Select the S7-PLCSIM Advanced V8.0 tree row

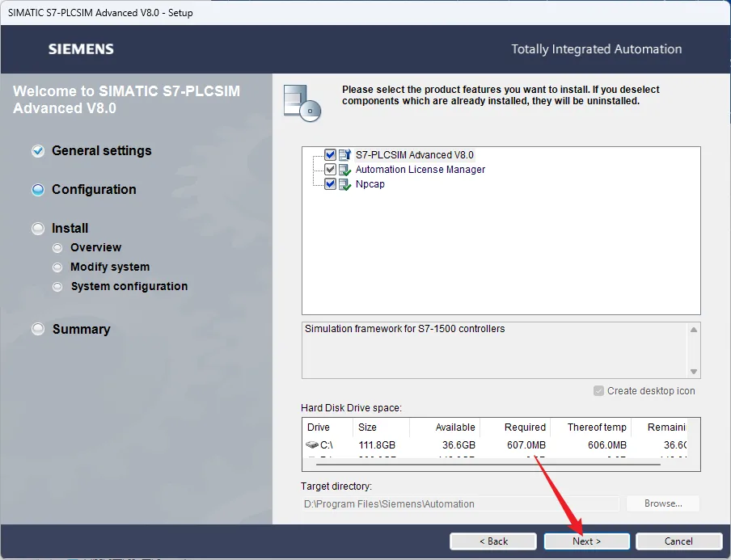tap(415, 155)
